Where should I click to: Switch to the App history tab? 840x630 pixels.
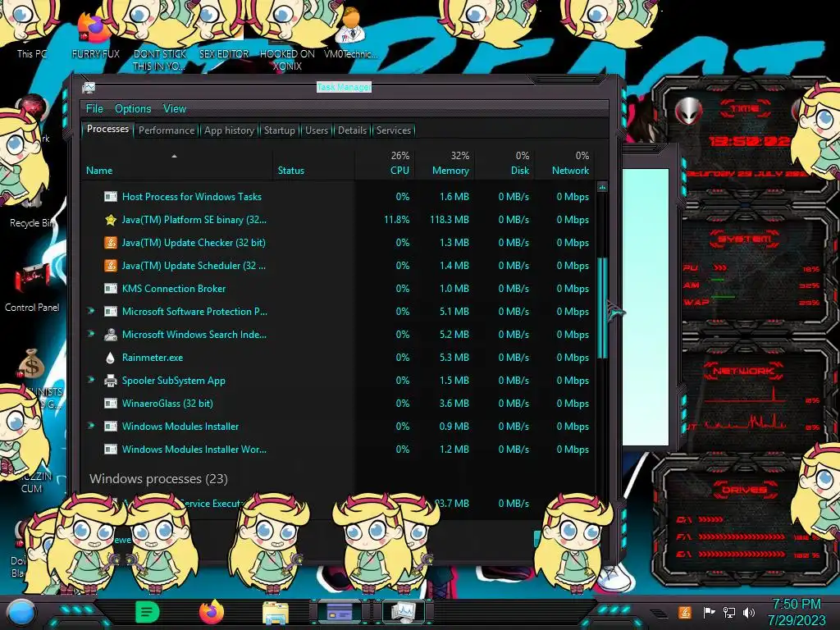pos(230,130)
